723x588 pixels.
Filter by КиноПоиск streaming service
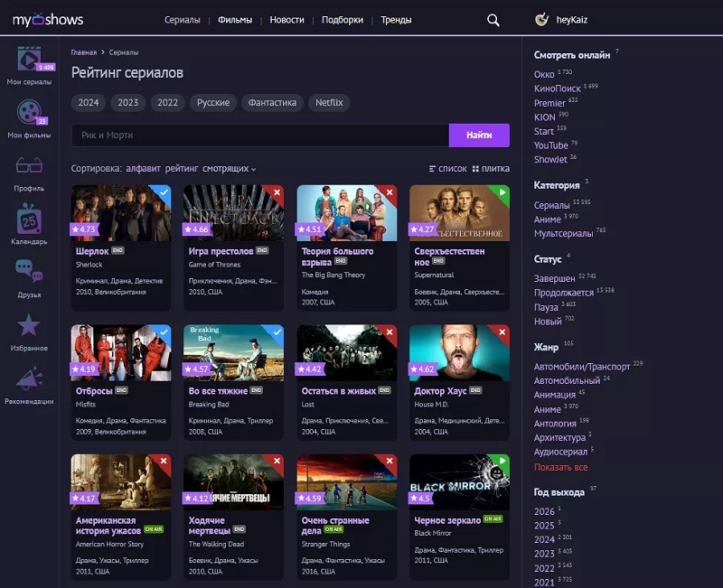click(557, 89)
